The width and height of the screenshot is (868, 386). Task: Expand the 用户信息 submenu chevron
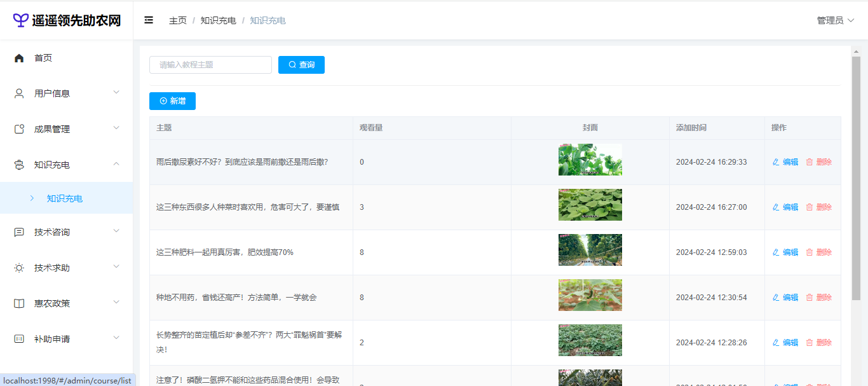116,92
